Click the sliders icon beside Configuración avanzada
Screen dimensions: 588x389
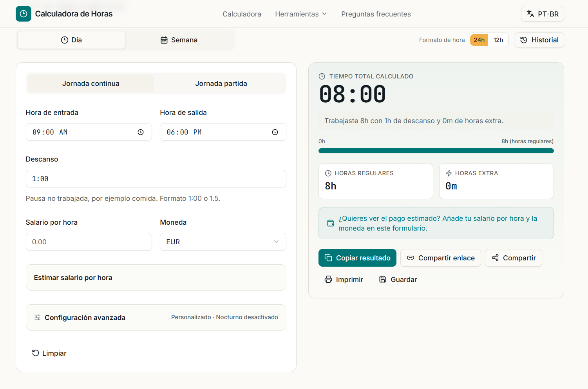[x=38, y=317]
